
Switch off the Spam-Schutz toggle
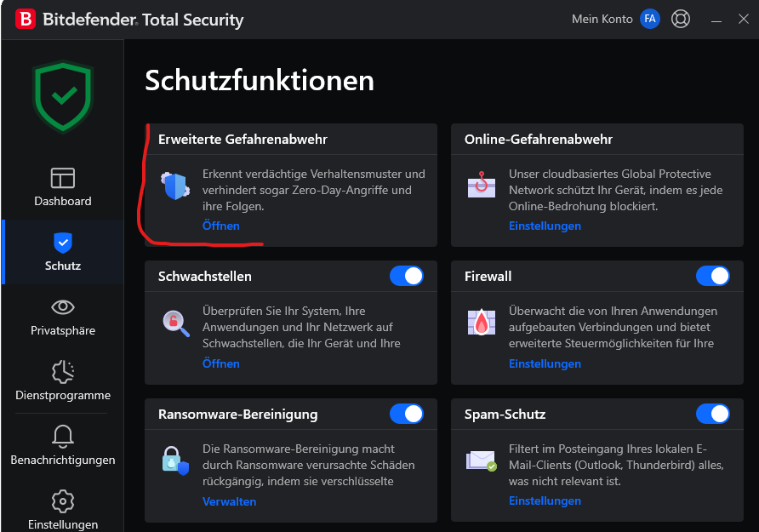pyautogui.click(x=712, y=414)
